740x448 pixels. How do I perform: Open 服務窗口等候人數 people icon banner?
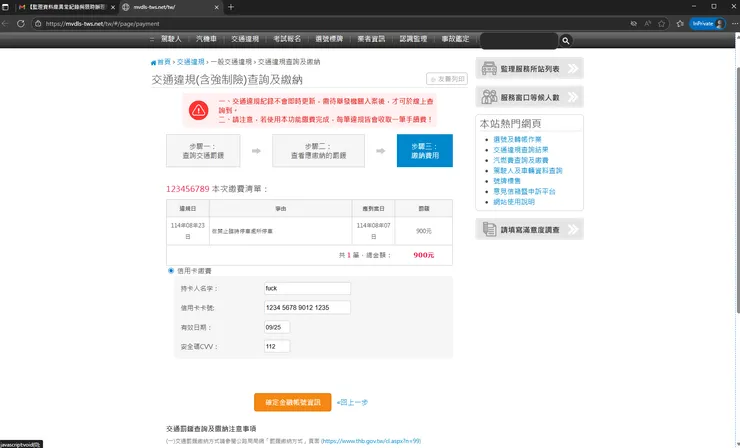pos(530,97)
